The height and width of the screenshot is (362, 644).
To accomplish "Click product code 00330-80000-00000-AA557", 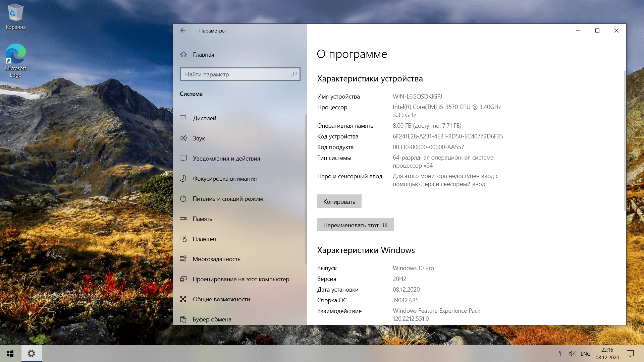I will tap(428, 147).
